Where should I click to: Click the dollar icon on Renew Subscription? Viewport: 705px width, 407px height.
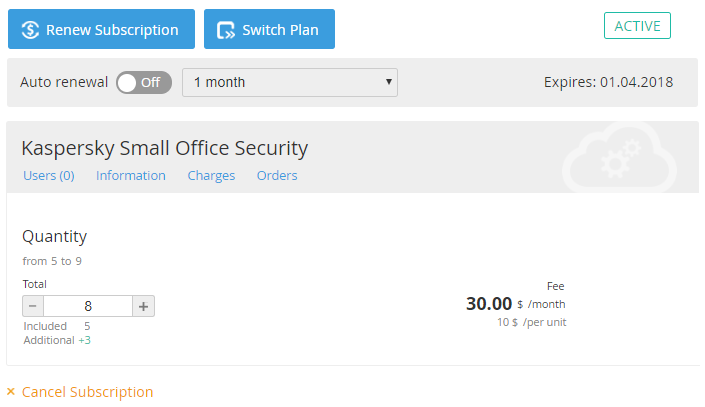tap(30, 30)
